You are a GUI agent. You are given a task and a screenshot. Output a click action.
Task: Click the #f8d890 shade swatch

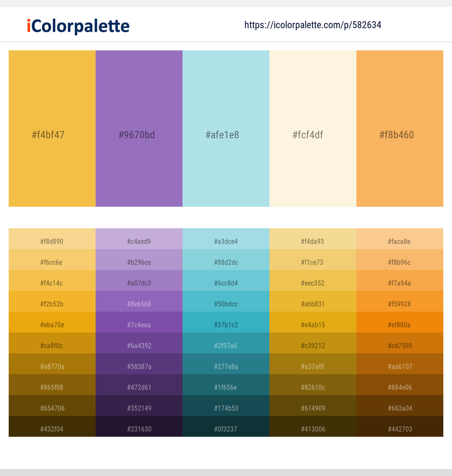click(52, 239)
